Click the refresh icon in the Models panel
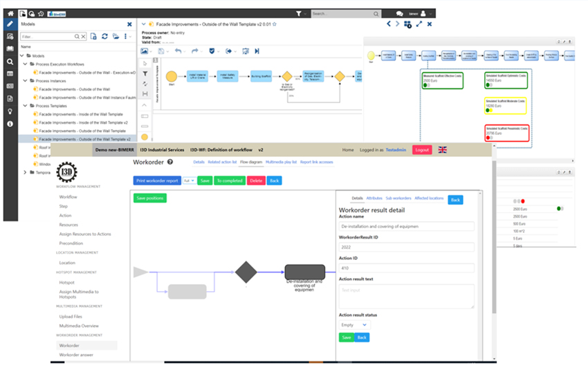The width and height of the screenshot is (588, 372). pos(104,37)
